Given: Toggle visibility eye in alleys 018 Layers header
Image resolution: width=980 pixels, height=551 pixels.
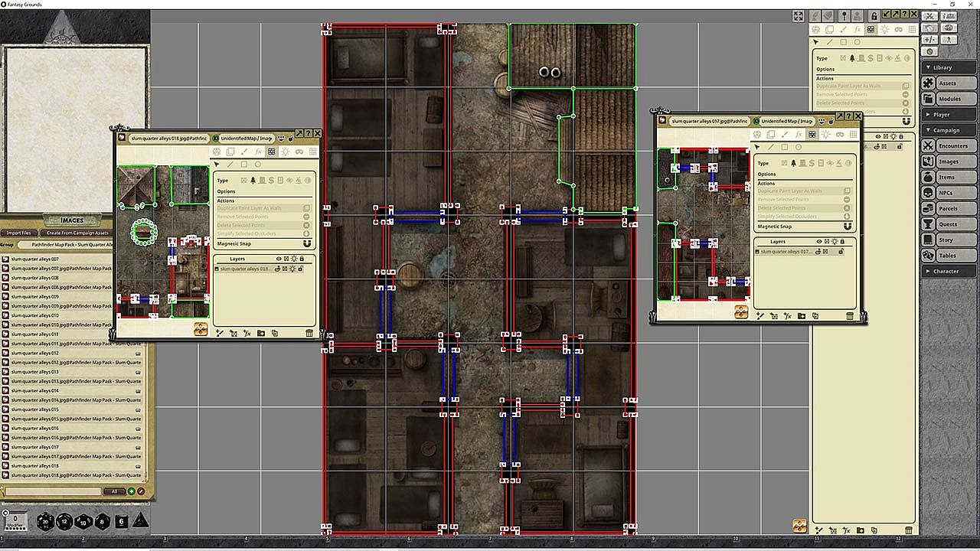Looking at the screenshot, I should click(x=279, y=259).
